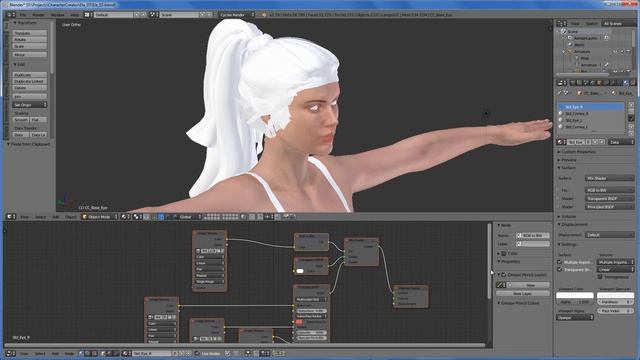The height and width of the screenshot is (360, 640).
Task: Select Std_Eye_R material slot
Action: point(591,107)
